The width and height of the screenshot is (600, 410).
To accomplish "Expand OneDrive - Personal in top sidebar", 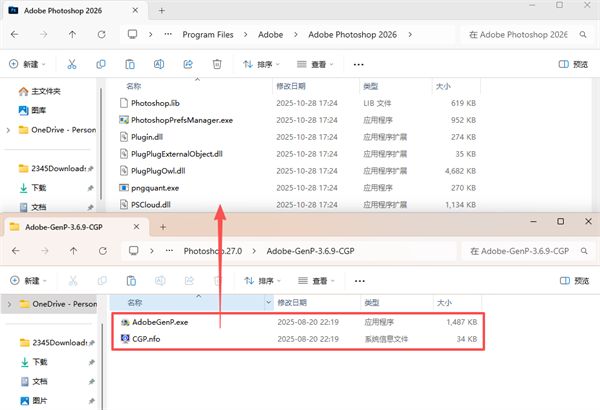I will click(8, 130).
